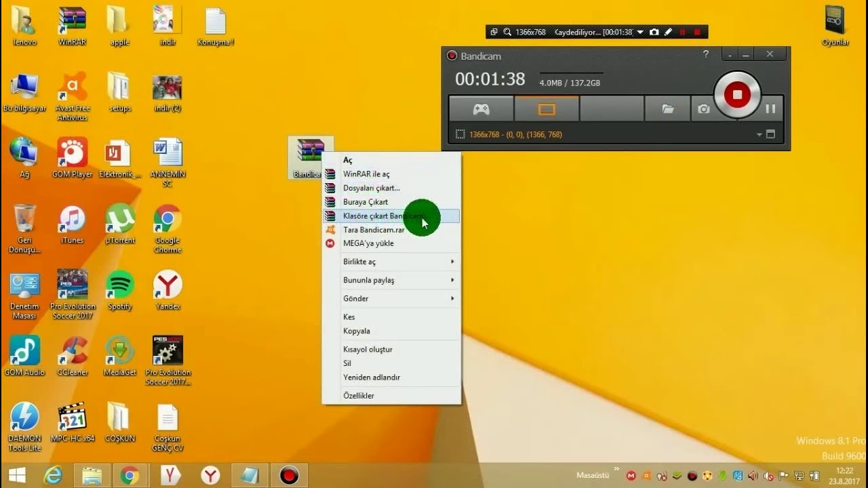Select 'COŞKUN' folder on desktop

click(x=120, y=422)
